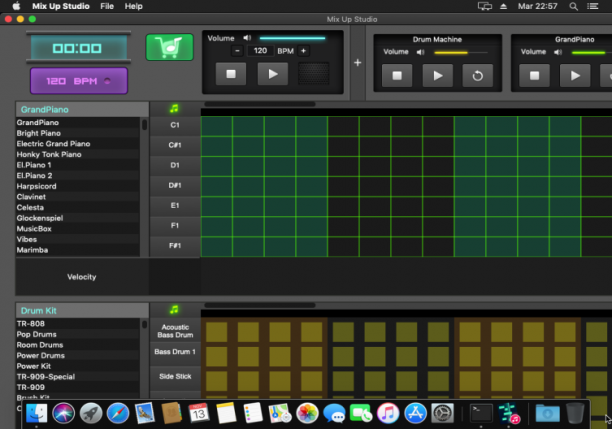This screenshot has width=612, height=429.
Task: Increase BPM with the plus button
Action: point(303,51)
